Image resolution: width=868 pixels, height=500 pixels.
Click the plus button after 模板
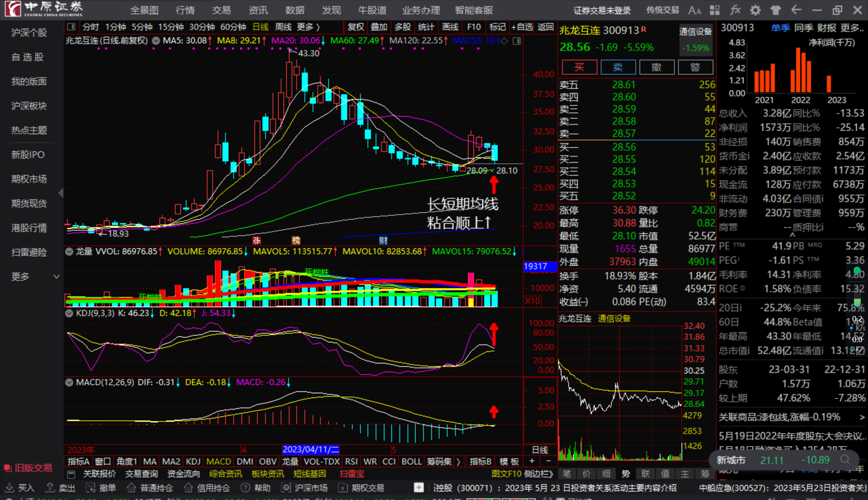click(532, 461)
